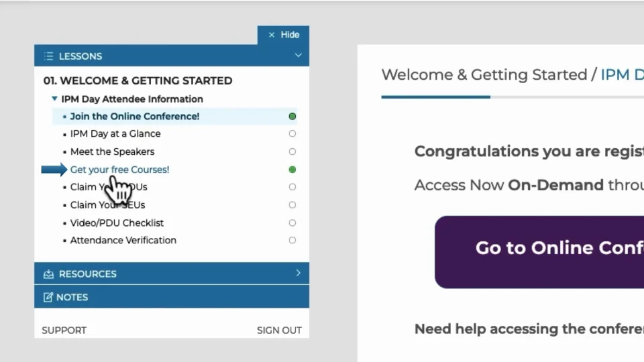Screen dimensions: 644x362
Task: Select the Claim Your SEUs lesson
Action: click(x=107, y=205)
